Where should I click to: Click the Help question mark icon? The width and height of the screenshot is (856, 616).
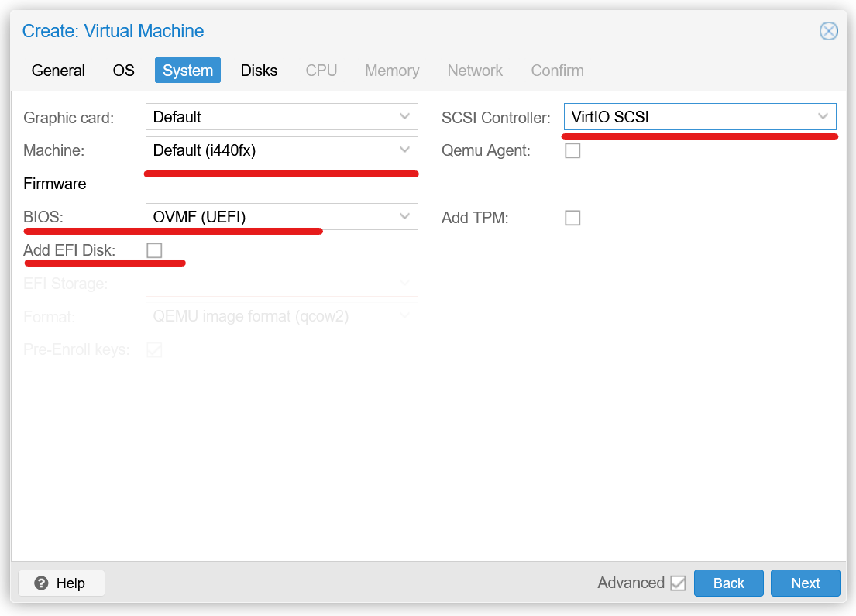(x=41, y=583)
